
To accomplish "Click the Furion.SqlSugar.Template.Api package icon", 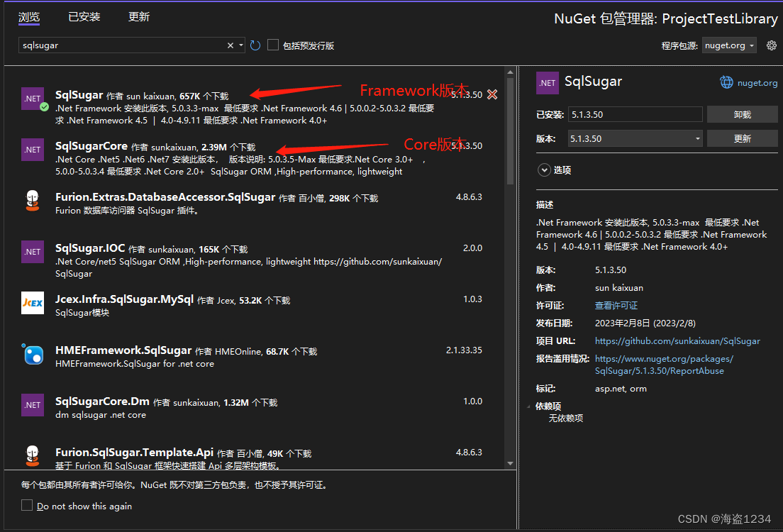I will [33, 455].
